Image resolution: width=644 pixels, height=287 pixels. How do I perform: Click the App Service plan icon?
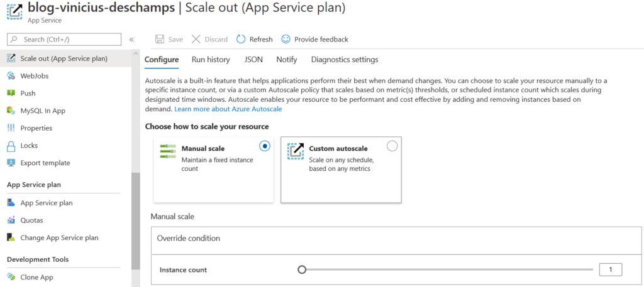click(11, 203)
